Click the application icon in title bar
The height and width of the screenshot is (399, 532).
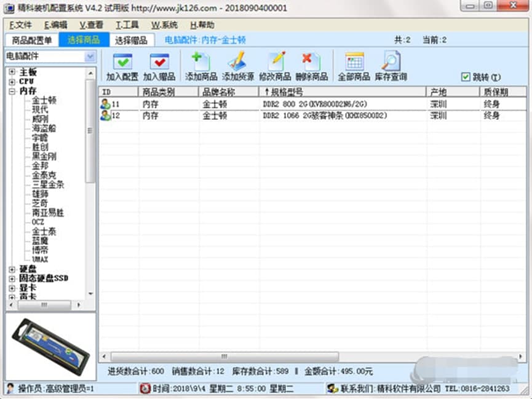(9, 8)
